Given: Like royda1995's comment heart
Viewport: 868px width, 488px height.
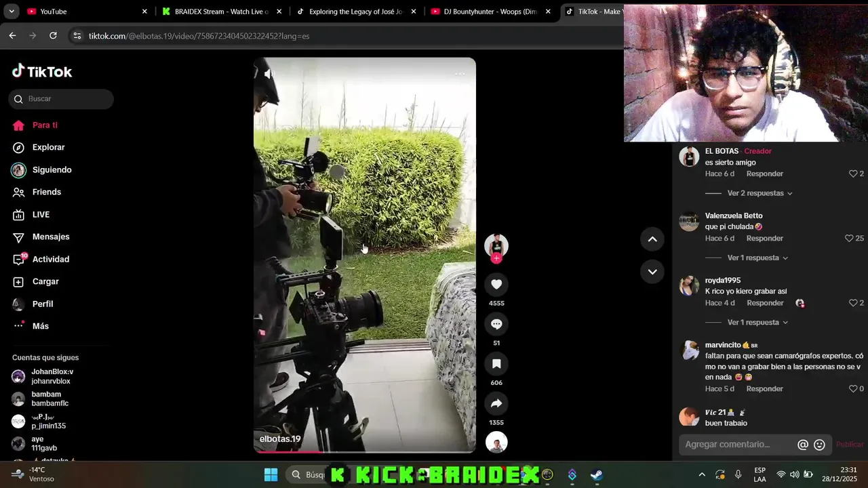Looking at the screenshot, I should pyautogui.click(x=853, y=303).
